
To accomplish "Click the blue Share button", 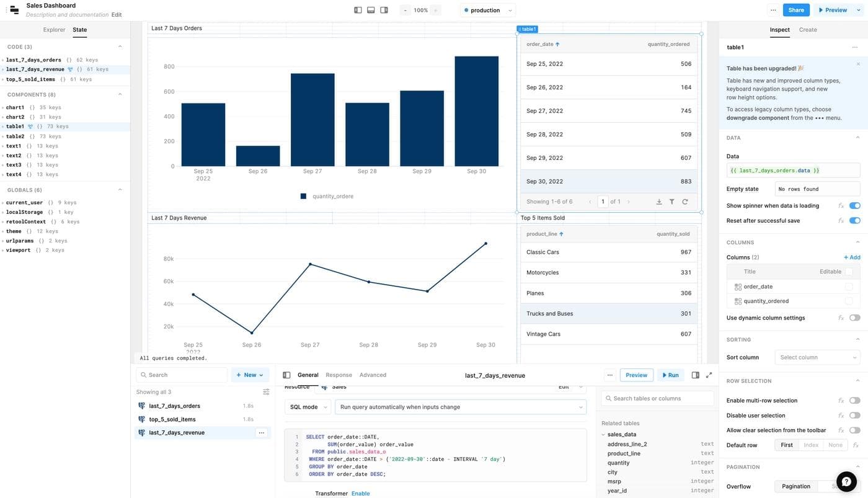I will tap(795, 10).
